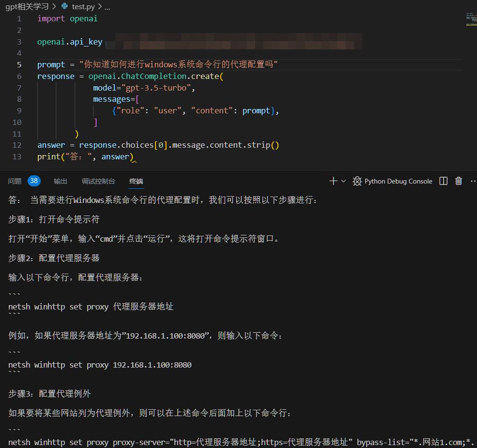
Task: Switch to the 输出 (Output) tab
Action: point(60,181)
